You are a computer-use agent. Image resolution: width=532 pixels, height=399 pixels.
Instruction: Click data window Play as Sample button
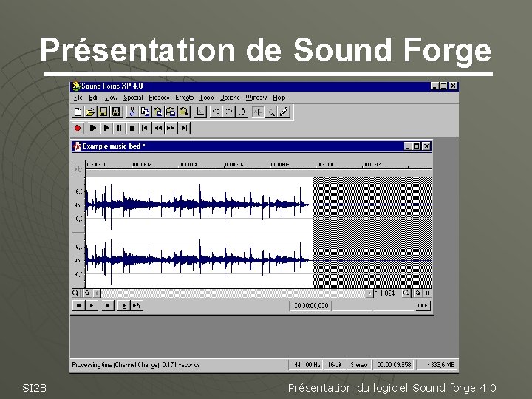pyautogui.click(x=137, y=305)
